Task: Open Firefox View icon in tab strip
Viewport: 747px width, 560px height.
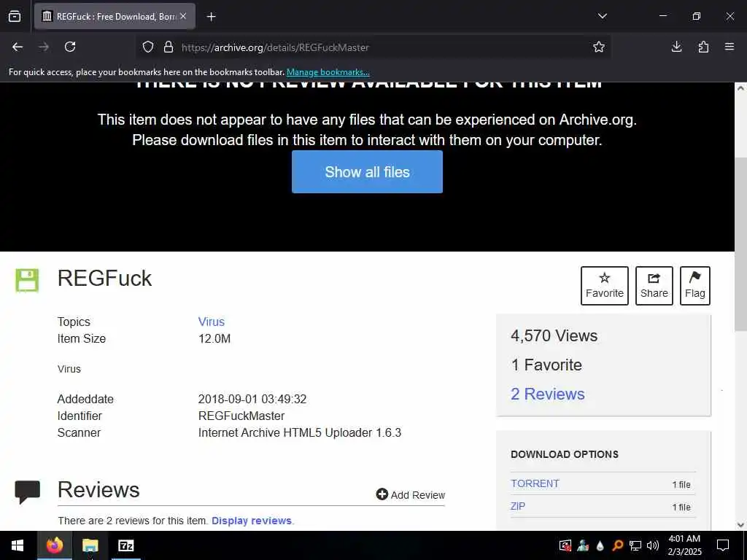Action: [x=15, y=17]
